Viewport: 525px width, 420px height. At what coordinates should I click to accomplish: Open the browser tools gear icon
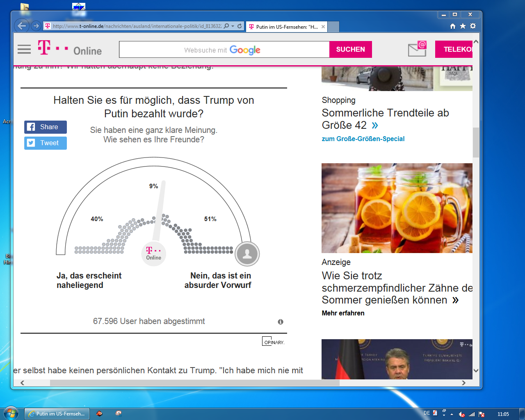[473, 26]
